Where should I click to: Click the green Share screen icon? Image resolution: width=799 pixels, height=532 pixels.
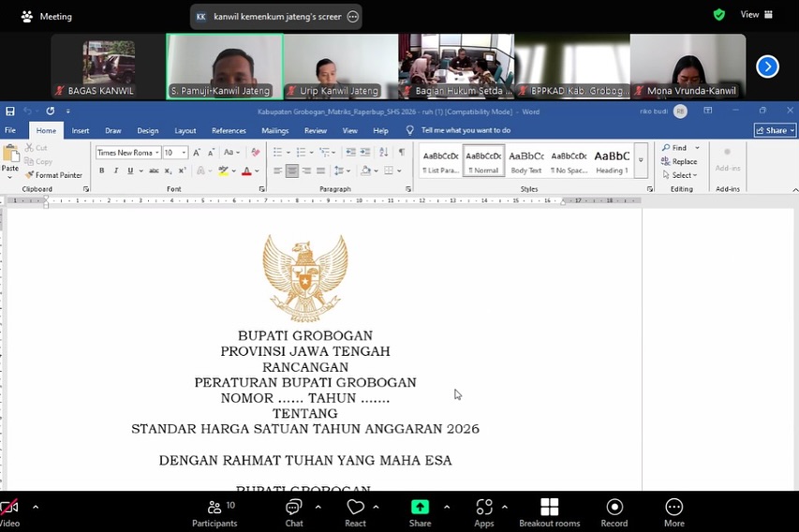[x=421, y=507]
